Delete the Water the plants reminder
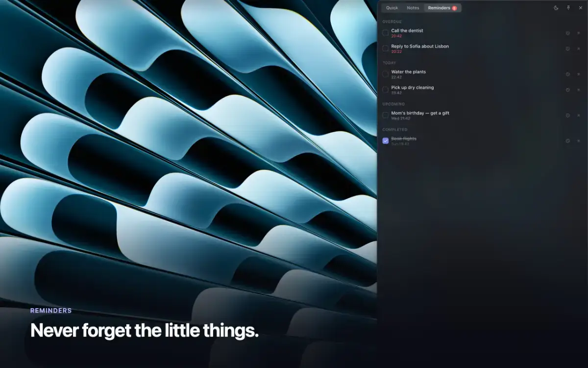Viewport: 588px width, 368px height. click(x=579, y=74)
